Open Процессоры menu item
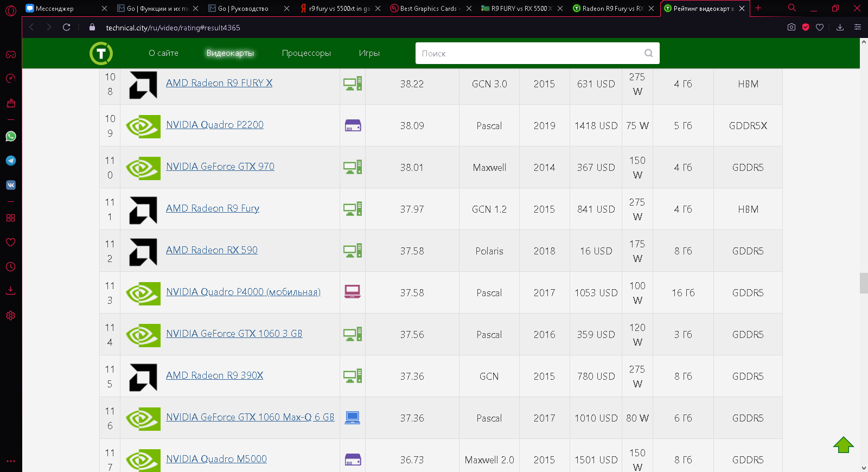 tap(306, 53)
